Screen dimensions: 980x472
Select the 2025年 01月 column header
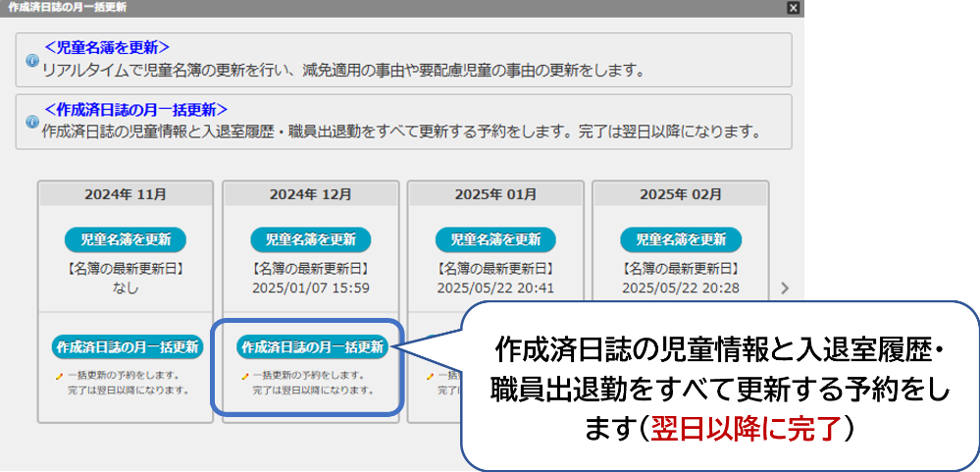coord(495,194)
